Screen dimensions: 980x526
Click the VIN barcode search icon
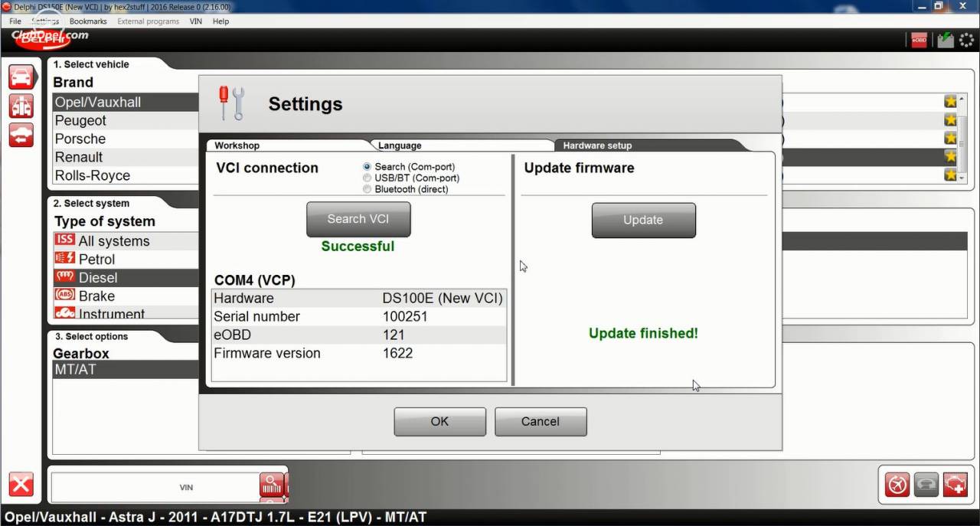(273, 485)
